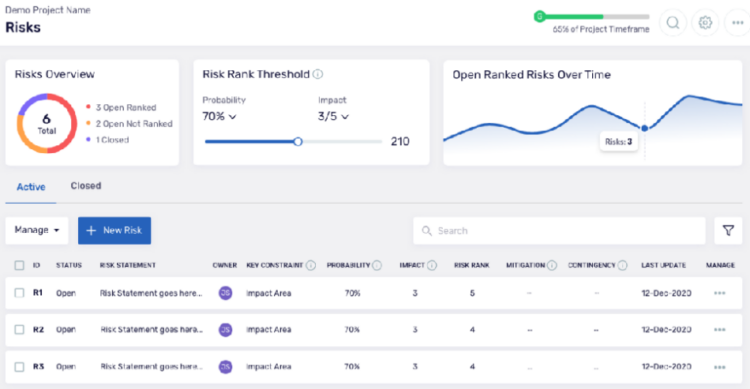Click info icon next to Contingency column
750x389 pixels.
622,265
